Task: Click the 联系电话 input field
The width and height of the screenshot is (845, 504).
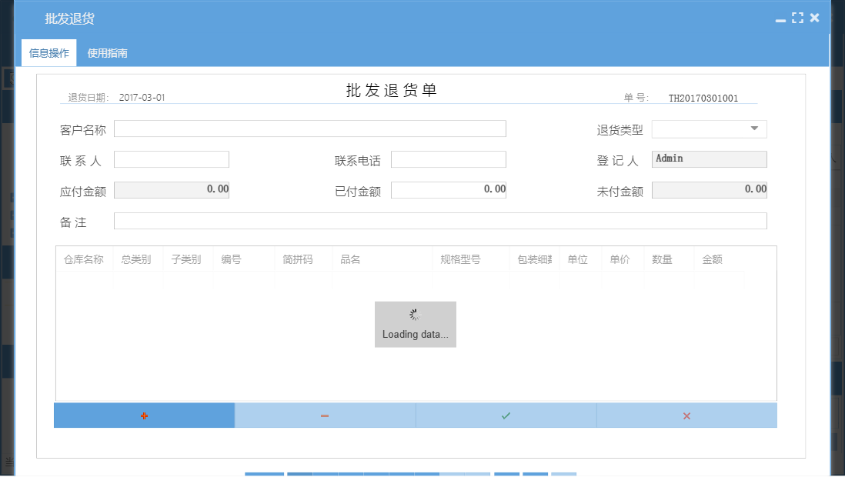Action: tap(448, 159)
